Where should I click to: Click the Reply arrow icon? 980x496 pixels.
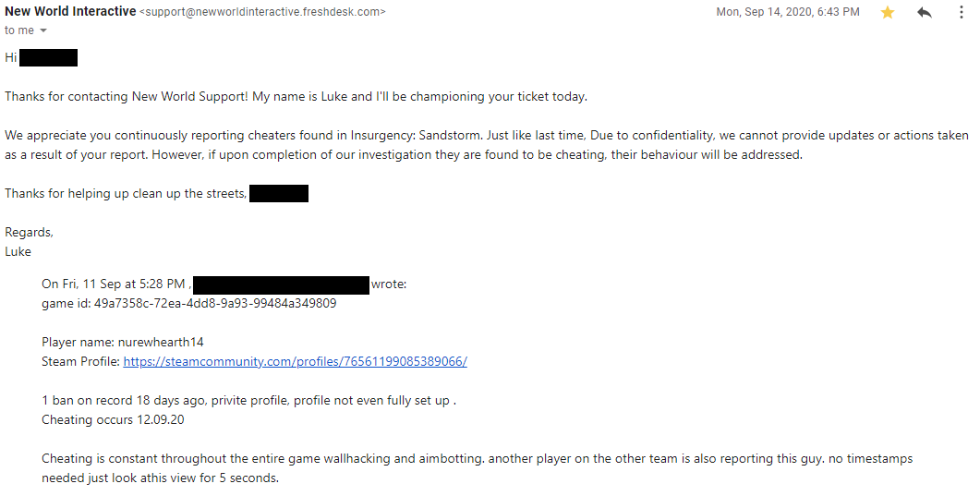pyautogui.click(x=925, y=12)
